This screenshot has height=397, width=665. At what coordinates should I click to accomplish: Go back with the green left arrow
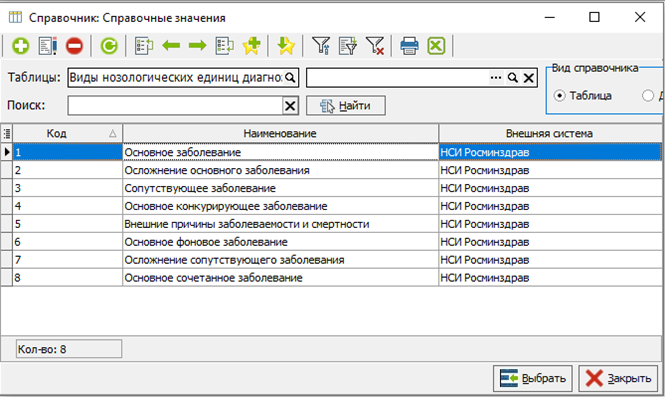pos(171,46)
